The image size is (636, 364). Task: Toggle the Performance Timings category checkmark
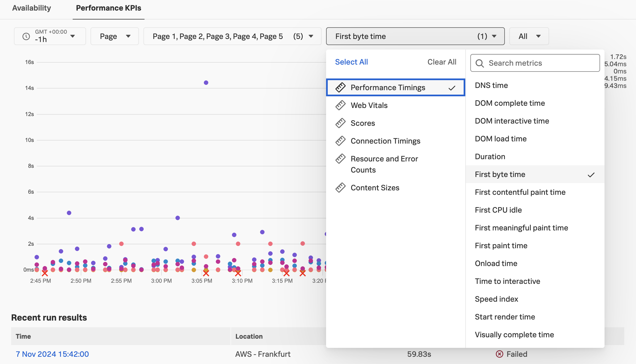click(x=452, y=88)
